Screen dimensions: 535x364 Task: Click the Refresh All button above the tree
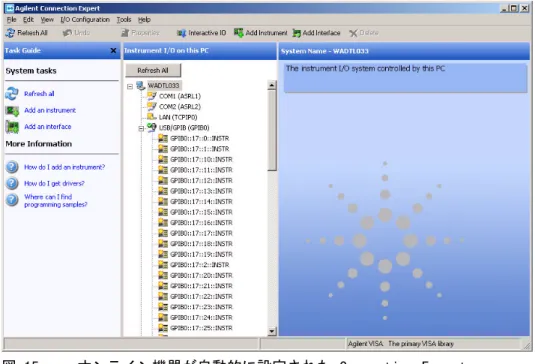pyautogui.click(x=153, y=70)
